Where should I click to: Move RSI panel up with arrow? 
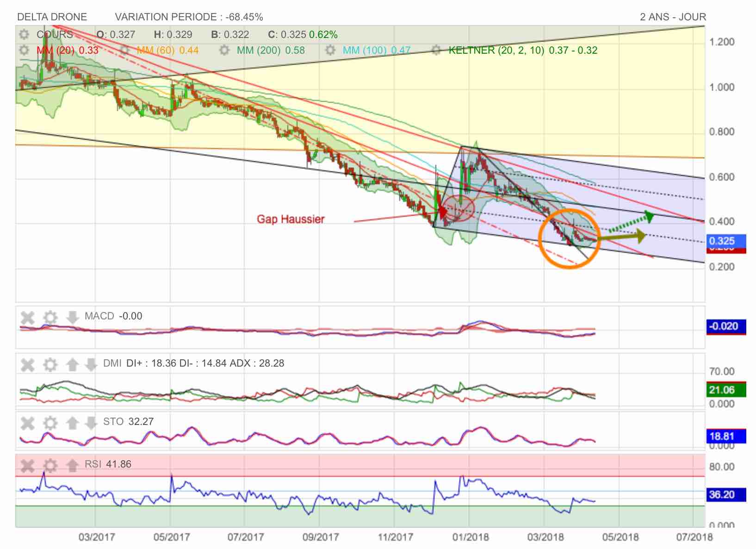(x=72, y=465)
